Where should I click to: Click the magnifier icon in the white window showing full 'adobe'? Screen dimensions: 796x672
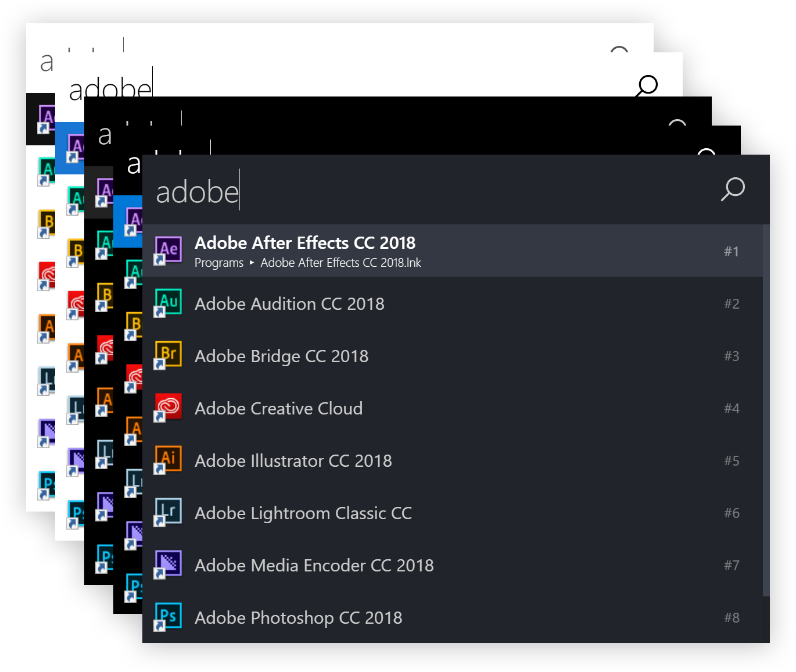click(646, 86)
